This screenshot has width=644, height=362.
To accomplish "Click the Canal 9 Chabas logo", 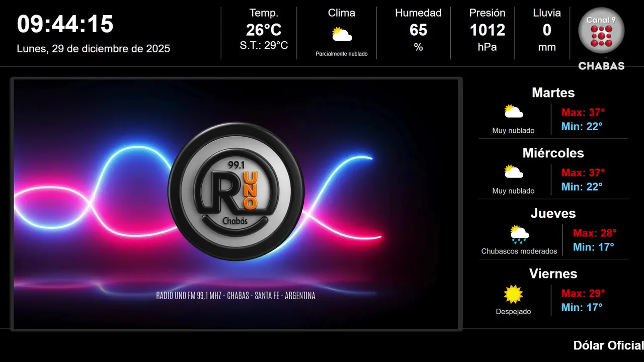I will pyautogui.click(x=601, y=39).
